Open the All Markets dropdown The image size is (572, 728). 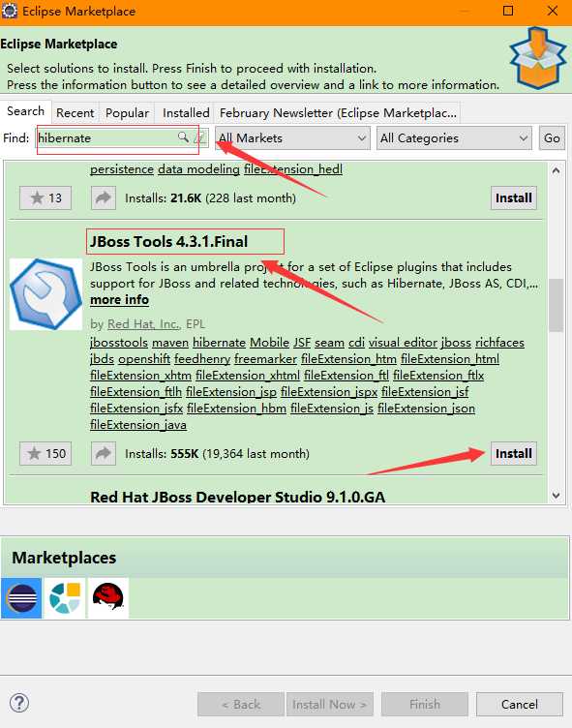(x=292, y=138)
